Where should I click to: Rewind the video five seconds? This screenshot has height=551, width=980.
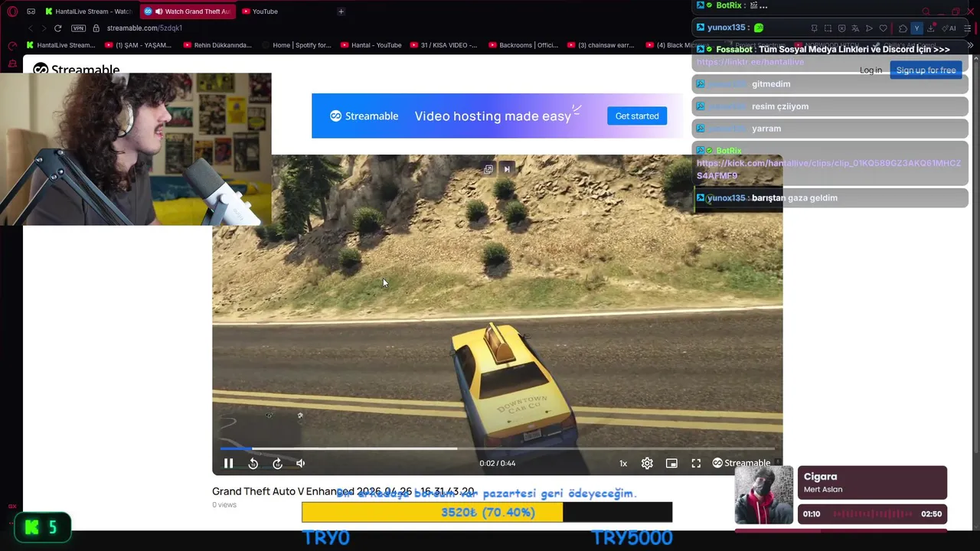click(x=253, y=463)
